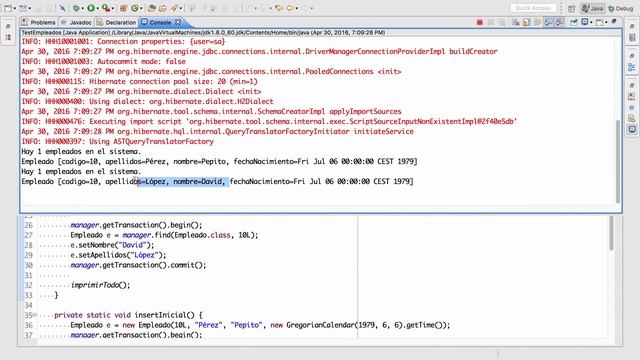Click the imprimirTodo() call on line 32
This screenshot has height=360, width=640.
100,285
